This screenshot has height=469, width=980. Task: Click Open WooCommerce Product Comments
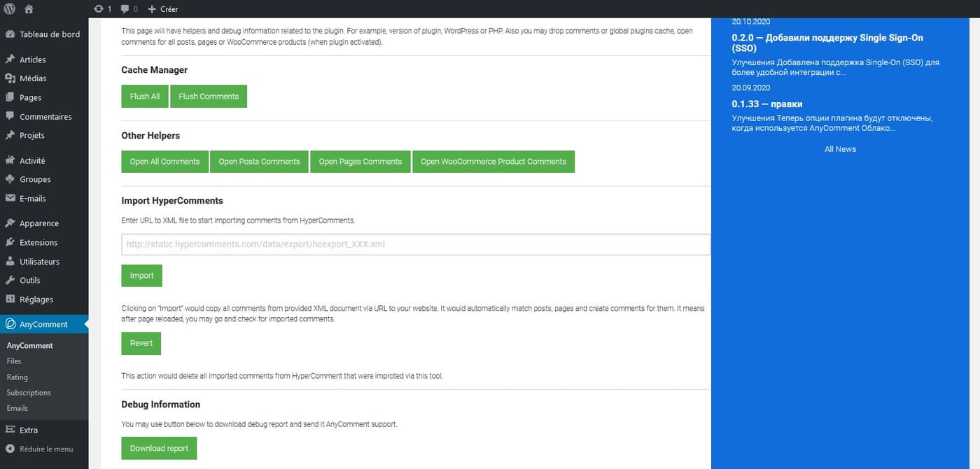click(493, 162)
